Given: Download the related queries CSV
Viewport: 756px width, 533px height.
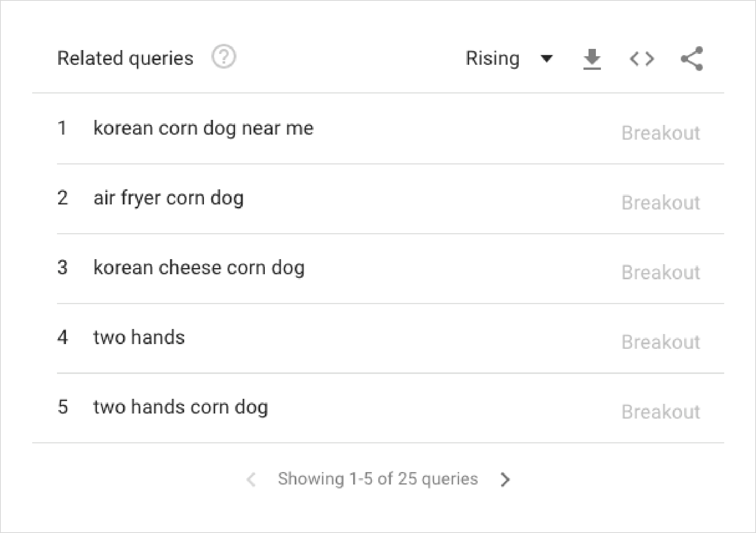Looking at the screenshot, I should (x=592, y=59).
